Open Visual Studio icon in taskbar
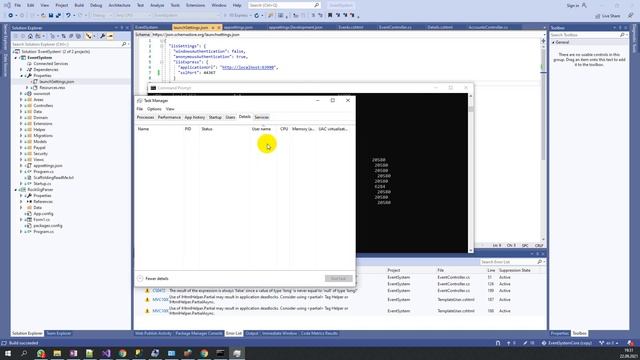Image resolution: width=640 pixels, height=360 pixels. coord(106,353)
